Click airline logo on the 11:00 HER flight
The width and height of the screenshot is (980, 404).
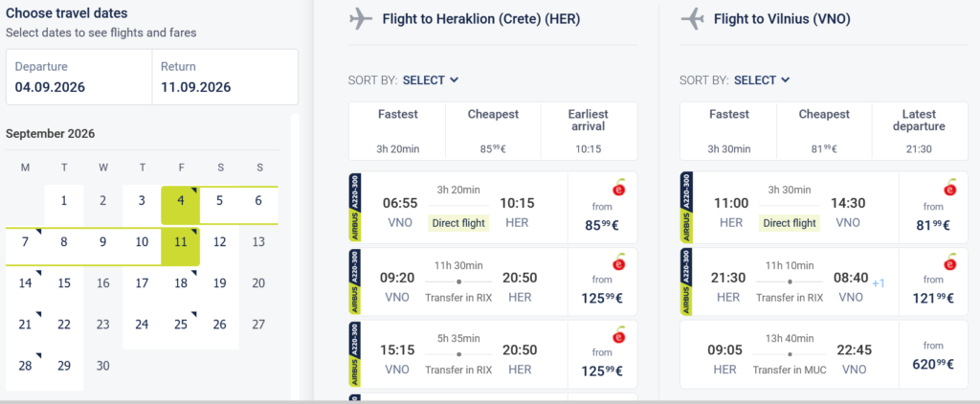click(x=950, y=190)
